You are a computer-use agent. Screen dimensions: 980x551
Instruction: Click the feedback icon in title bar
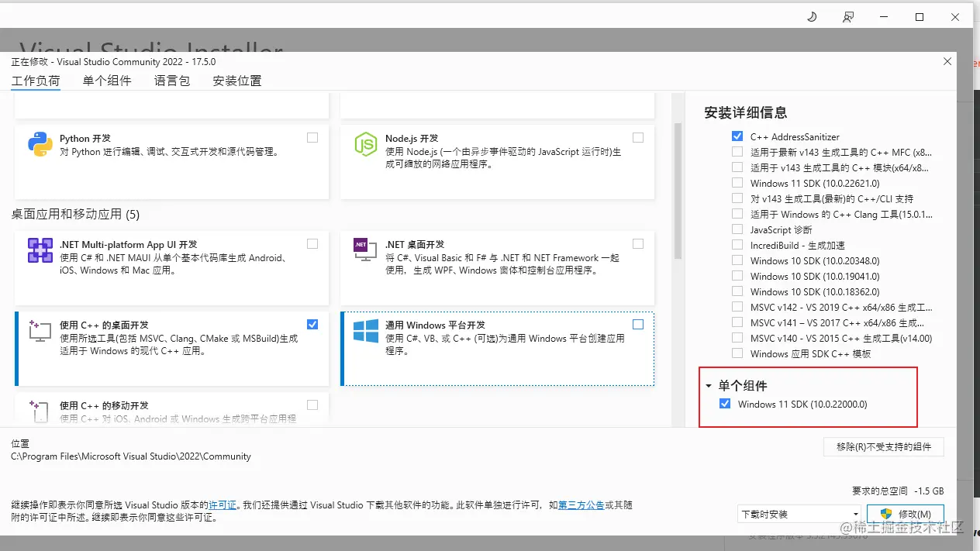click(848, 16)
